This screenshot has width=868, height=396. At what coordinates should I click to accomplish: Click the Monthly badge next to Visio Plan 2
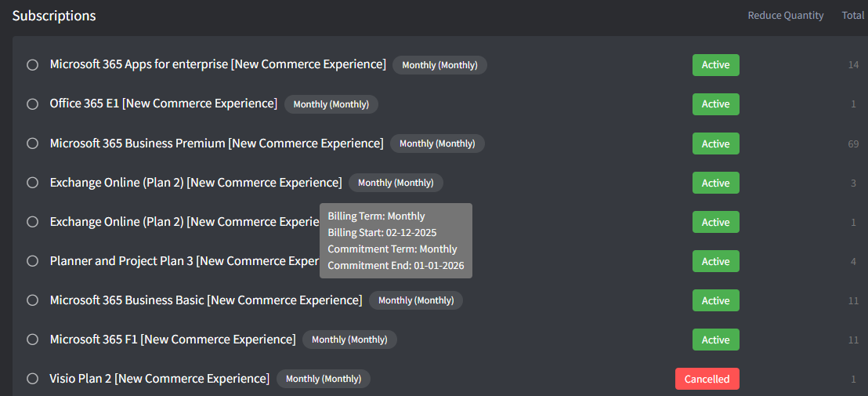click(323, 379)
